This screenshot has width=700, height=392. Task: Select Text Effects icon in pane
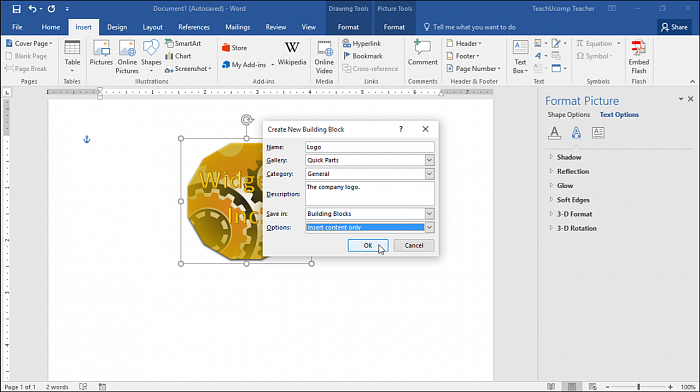point(576,133)
